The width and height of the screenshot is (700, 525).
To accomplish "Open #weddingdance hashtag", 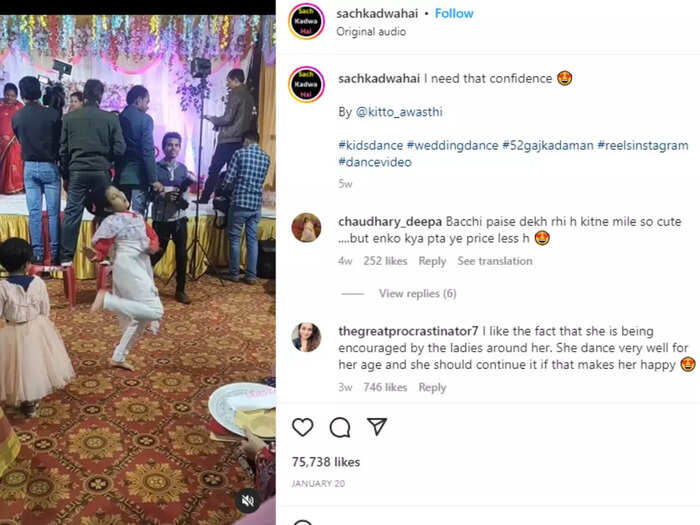I will pos(452,145).
